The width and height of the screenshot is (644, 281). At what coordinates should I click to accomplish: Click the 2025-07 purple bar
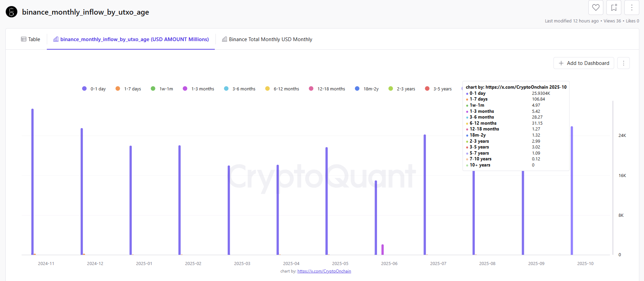pyautogui.click(x=425, y=195)
